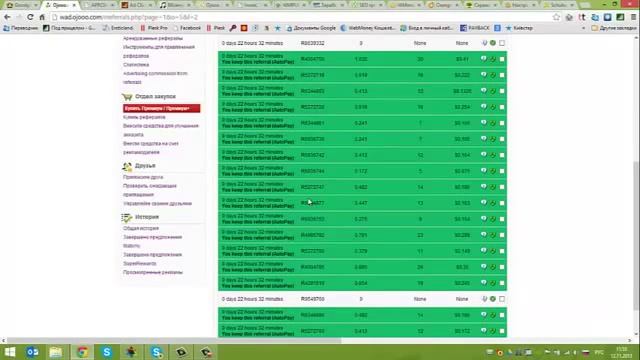This screenshot has width=640, height=360.
Task: Open the SuperRewards sidebar link
Action: pos(140,263)
